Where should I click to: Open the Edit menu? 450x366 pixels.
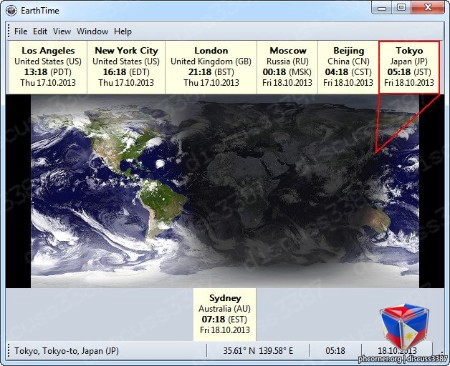pos(40,31)
